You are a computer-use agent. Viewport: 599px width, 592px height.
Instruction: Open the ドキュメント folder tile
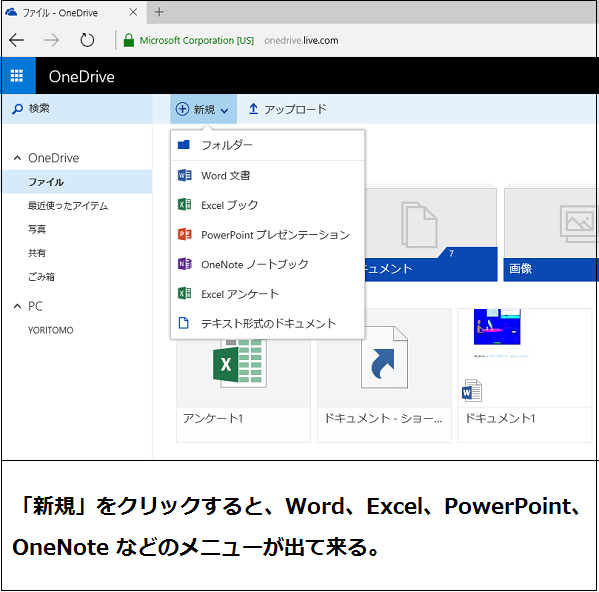431,235
